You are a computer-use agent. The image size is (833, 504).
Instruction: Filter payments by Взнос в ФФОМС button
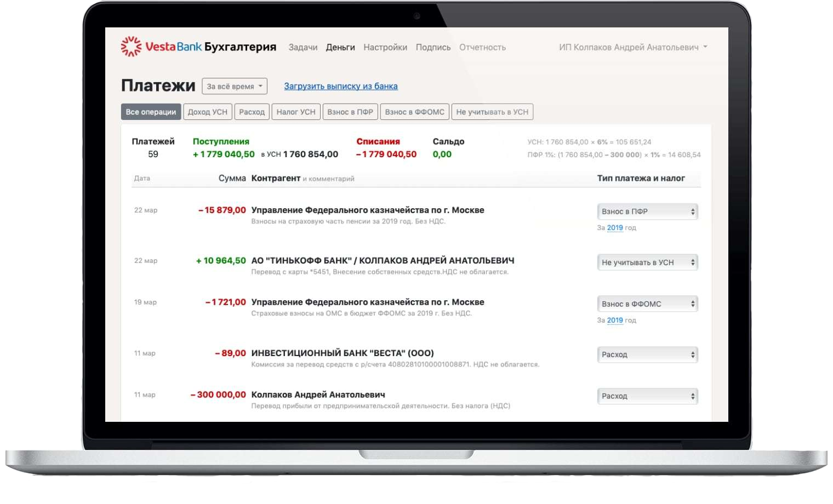[415, 112]
